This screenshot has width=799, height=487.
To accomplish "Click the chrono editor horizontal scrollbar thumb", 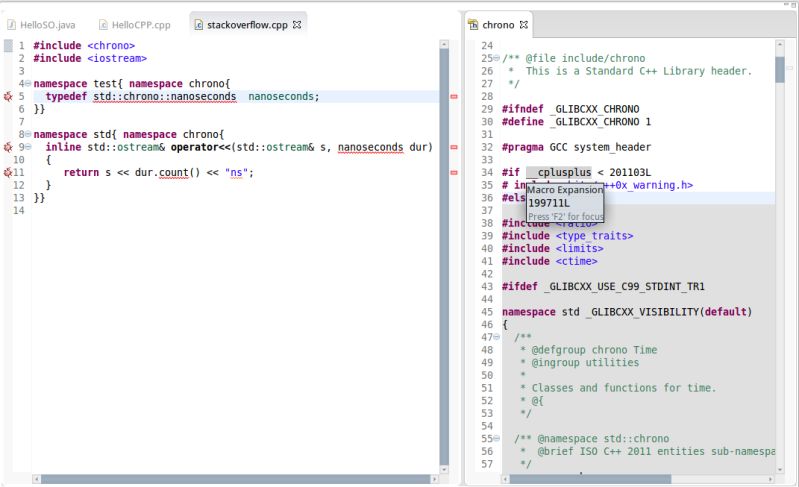I will pyautogui.click(x=590, y=479).
